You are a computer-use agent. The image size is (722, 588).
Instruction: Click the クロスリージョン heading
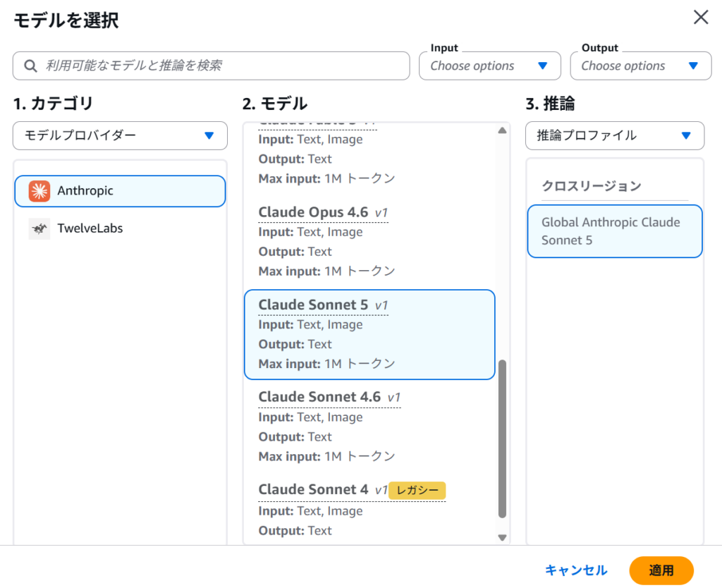click(x=592, y=186)
